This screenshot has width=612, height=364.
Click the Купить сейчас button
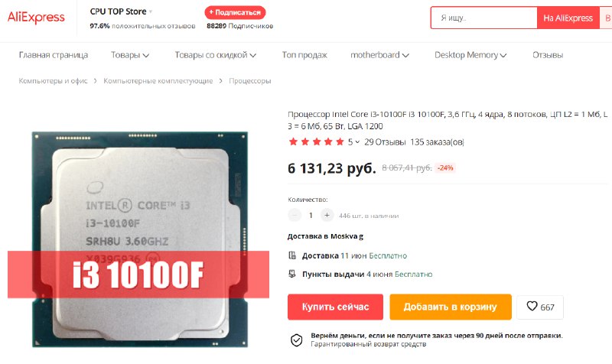coord(335,307)
